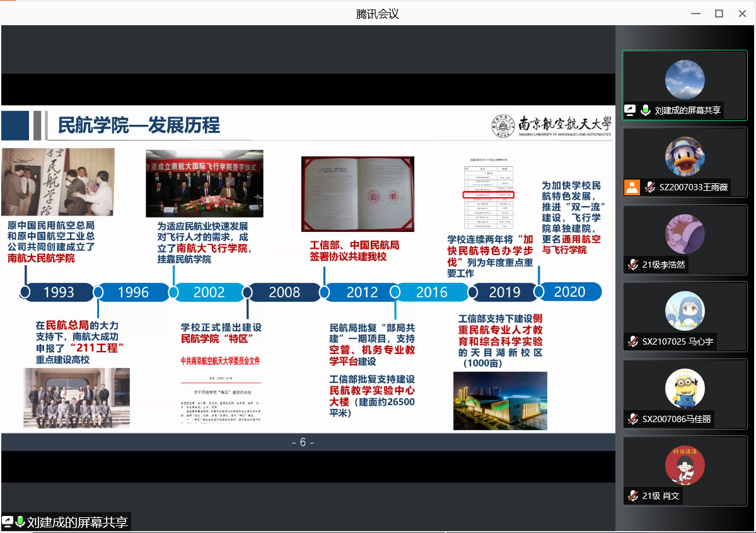Click the orange host icon beside SZ2007033王雨薇
756x533 pixels.
pos(632,187)
